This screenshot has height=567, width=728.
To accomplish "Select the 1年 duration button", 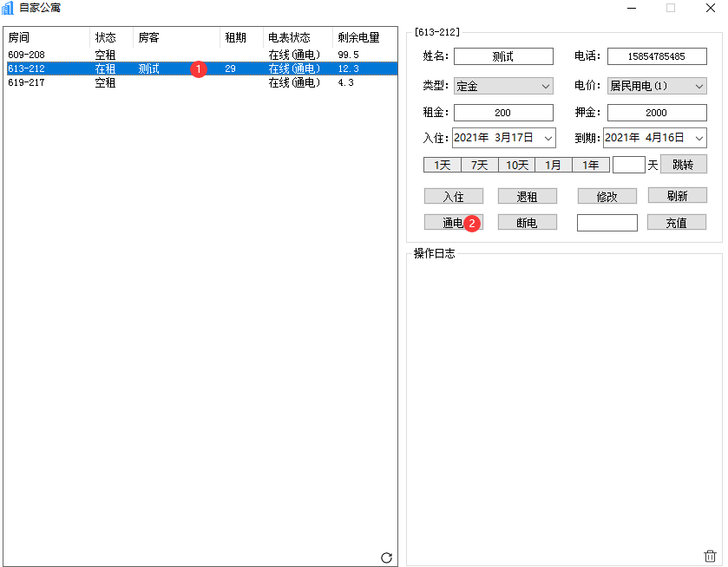I will 591,165.
